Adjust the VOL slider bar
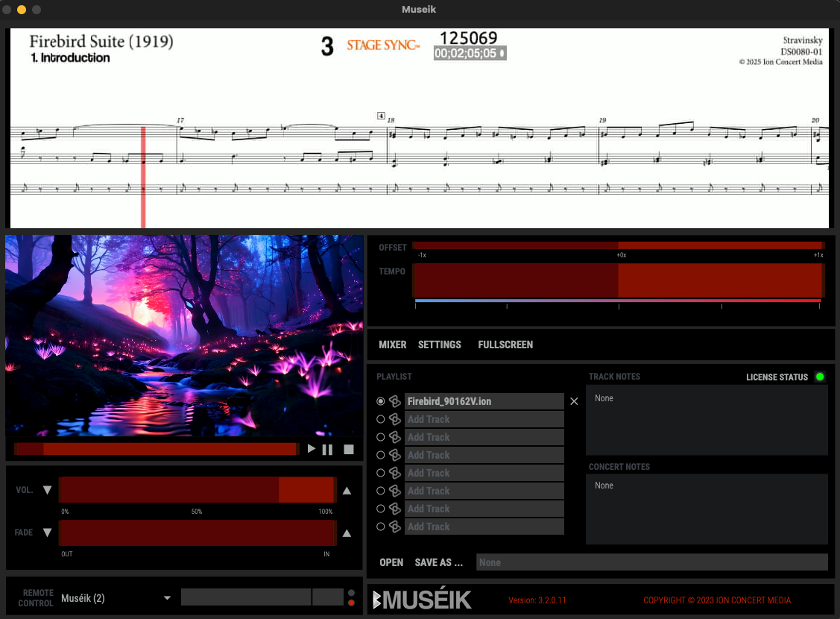Screen dimensions: 840x619 pos(198,490)
